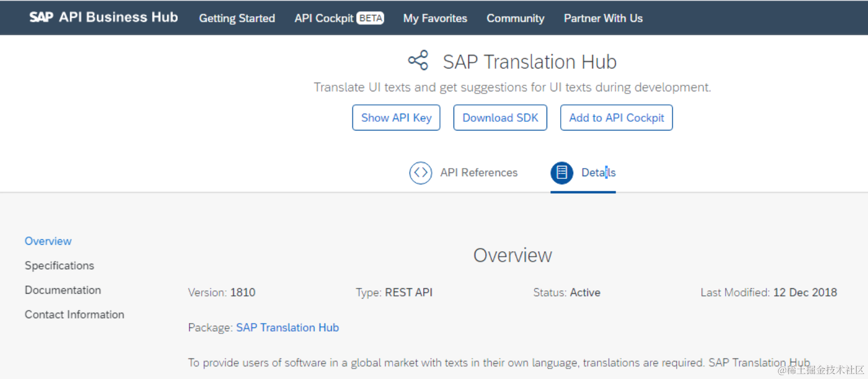Image resolution: width=868 pixels, height=379 pixels.
Task: Jump to Contact Information section
Action: click(75, 314)
